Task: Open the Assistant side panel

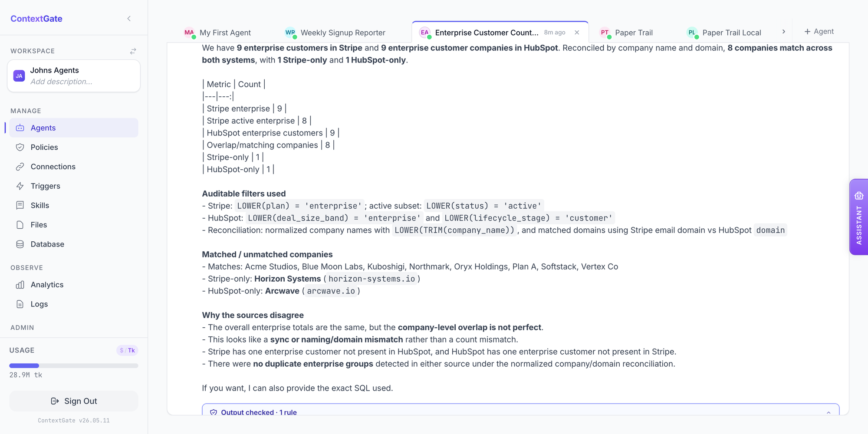Action: tap(859, 217)
